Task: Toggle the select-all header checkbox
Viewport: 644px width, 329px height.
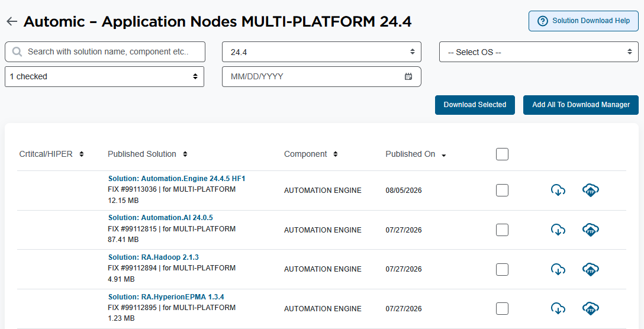Action: click(502, 154)
